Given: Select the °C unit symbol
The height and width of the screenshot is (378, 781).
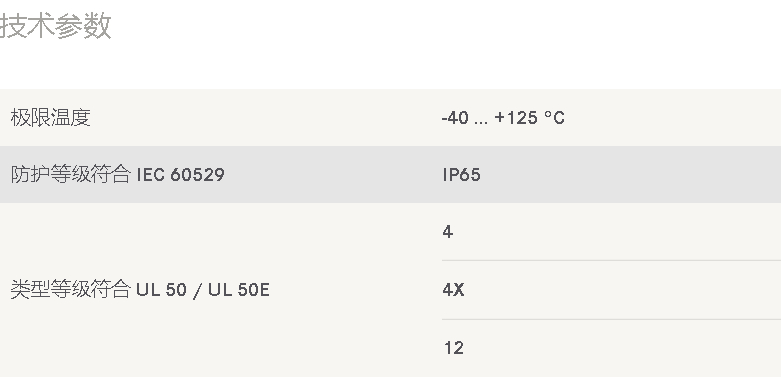Looking at the screenshot, I should 554,118.
